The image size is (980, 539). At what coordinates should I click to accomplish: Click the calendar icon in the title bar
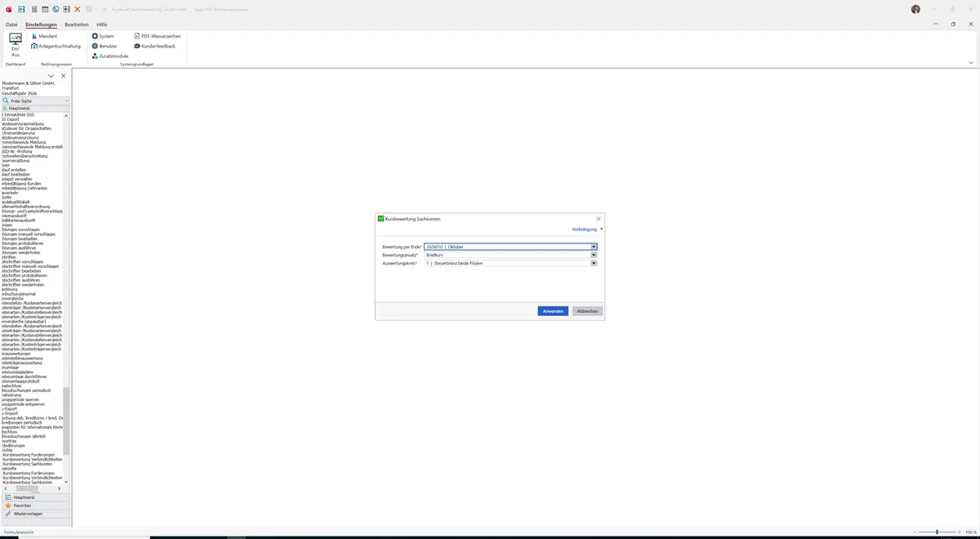click(45, 9)
